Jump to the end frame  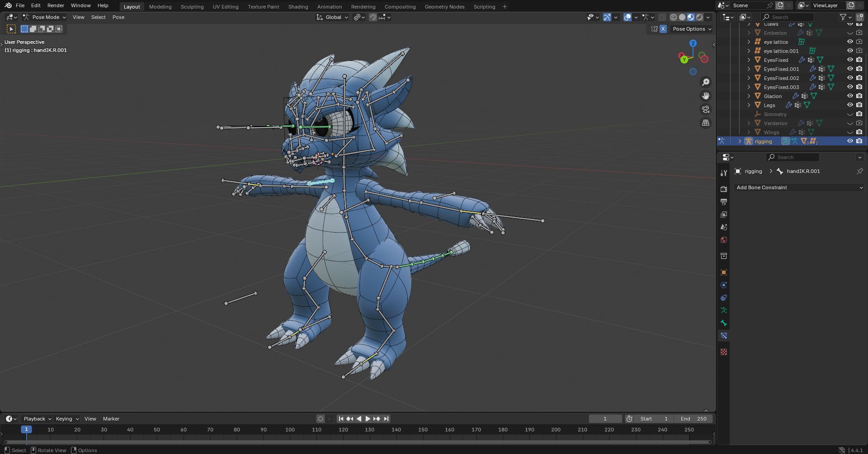tap(386, 419)
